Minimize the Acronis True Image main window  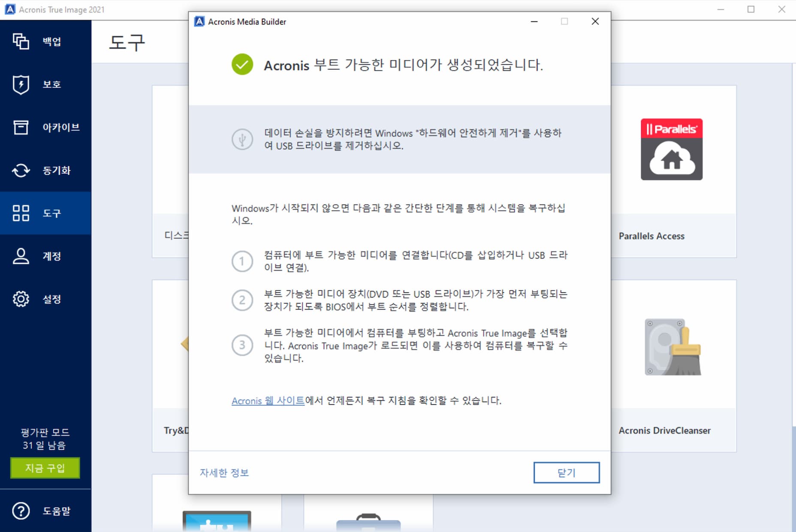(x=721, y=9)
